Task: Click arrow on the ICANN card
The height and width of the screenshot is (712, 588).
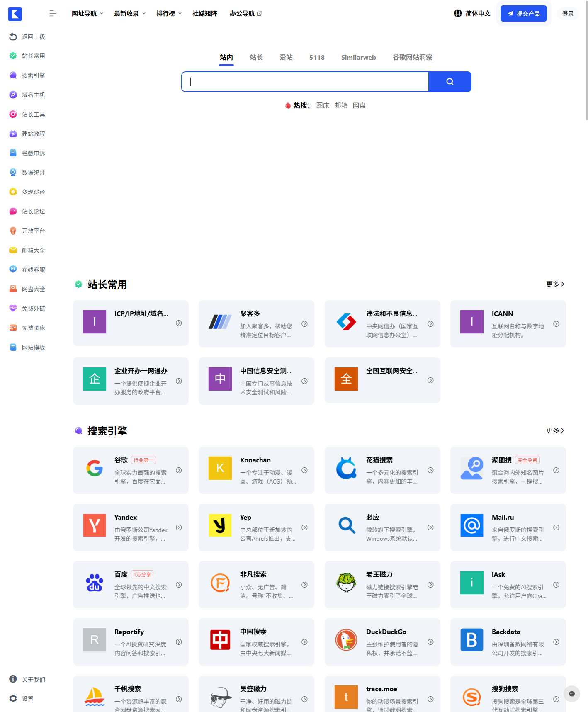Action: [556, 324]
